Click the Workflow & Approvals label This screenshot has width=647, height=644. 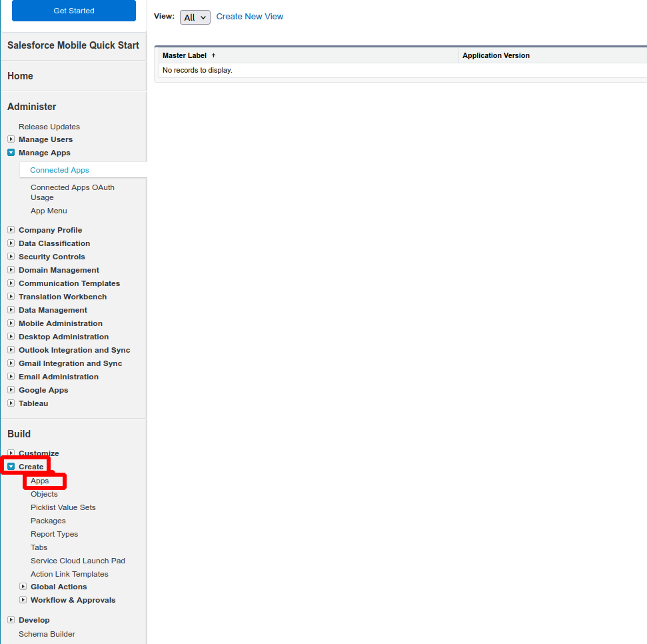(73, 600)
